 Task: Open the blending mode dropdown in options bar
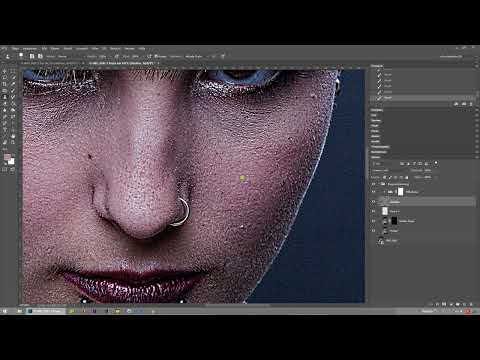pos(70,56)
